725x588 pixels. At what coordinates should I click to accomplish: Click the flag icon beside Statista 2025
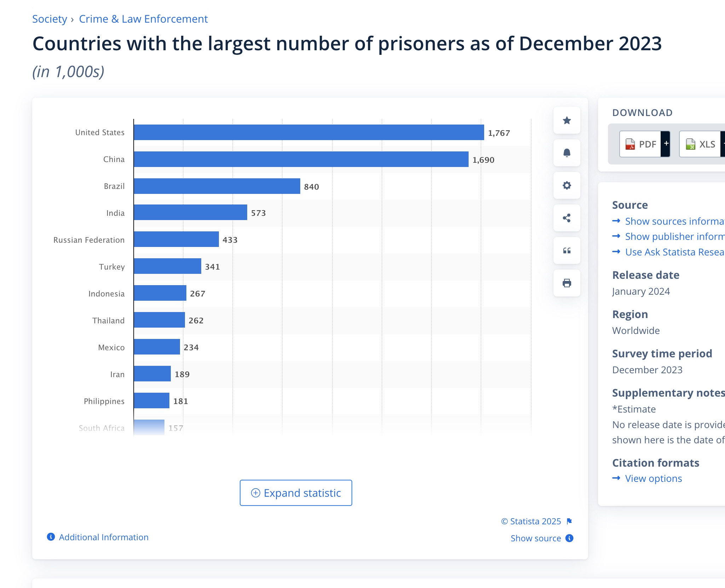point(569,521)
